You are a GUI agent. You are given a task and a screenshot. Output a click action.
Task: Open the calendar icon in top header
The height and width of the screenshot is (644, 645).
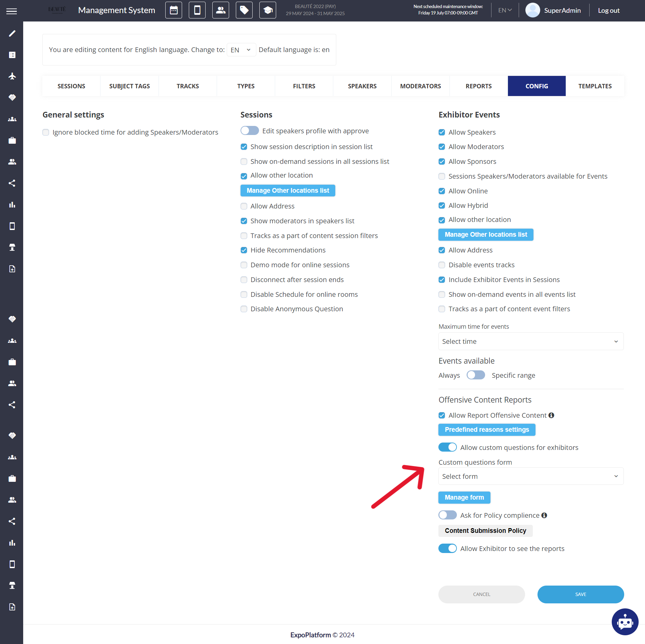(x=174, y=10)
